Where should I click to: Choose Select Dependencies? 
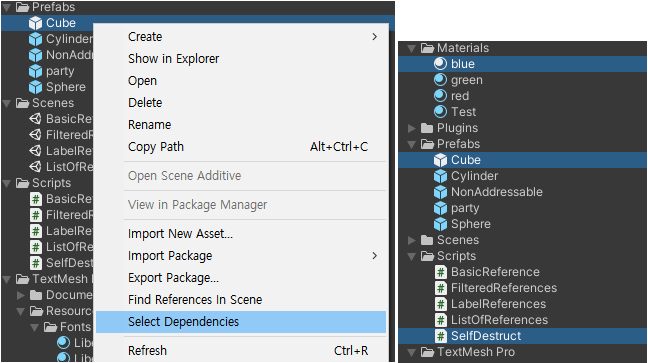(241, 322)
